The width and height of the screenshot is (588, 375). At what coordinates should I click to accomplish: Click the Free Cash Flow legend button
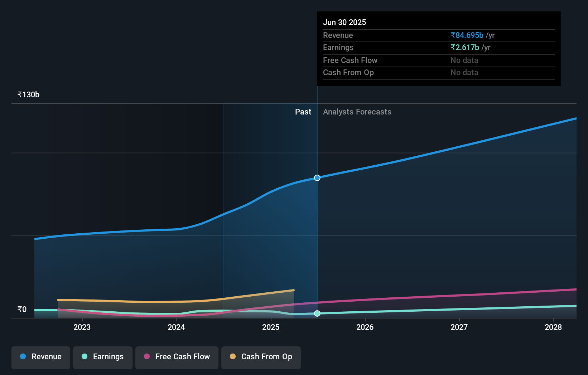pos(177,357)
